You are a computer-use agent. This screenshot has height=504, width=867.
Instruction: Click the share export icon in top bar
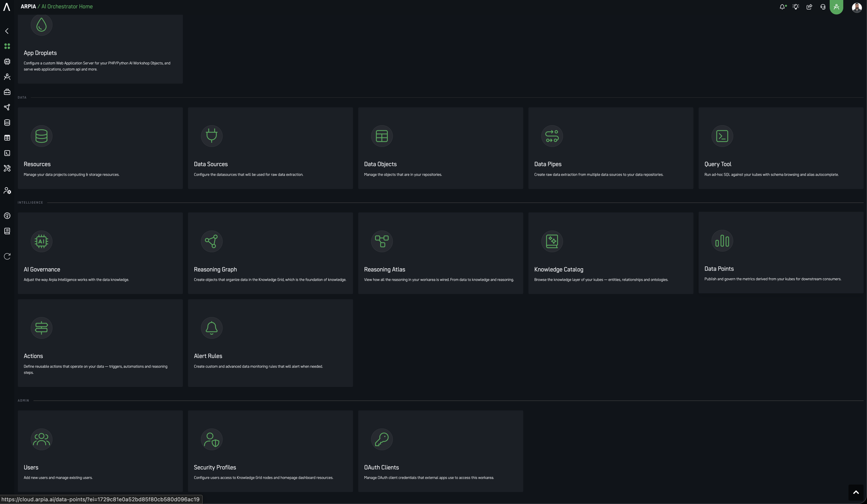809,7
